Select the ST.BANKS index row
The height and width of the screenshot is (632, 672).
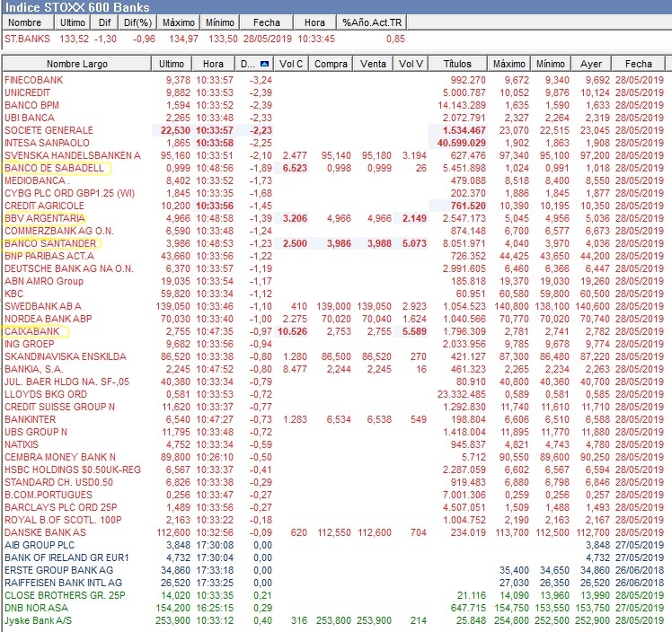25,39
